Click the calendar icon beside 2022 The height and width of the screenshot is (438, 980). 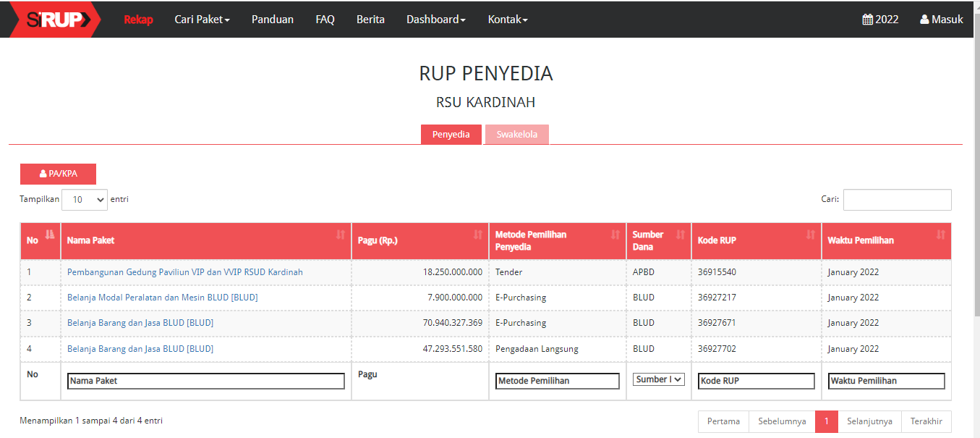tap(868, 20)
